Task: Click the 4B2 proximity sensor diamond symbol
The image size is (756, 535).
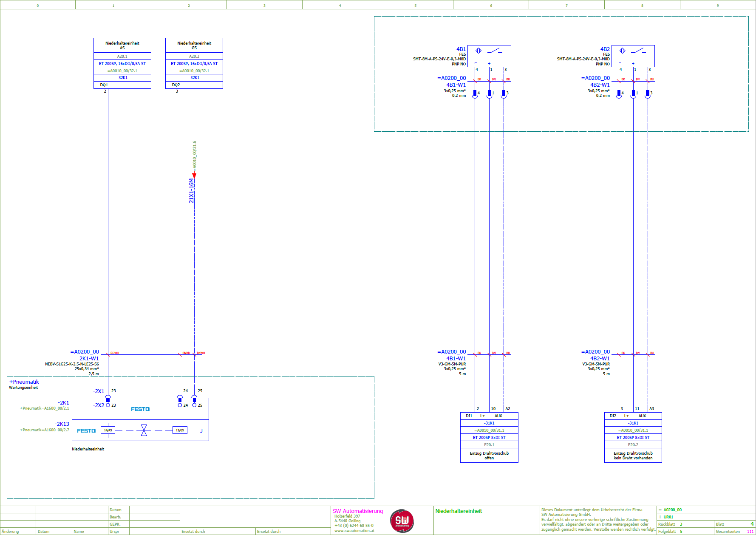Action: pyautogui.click(x=623, y=51)
